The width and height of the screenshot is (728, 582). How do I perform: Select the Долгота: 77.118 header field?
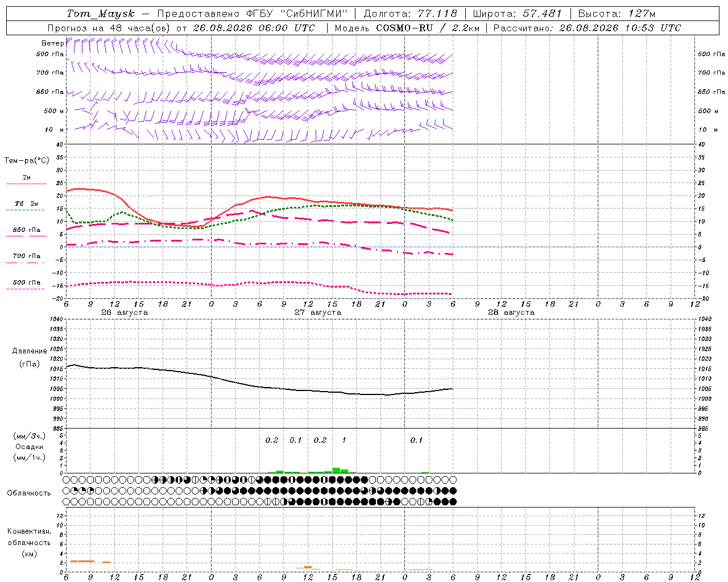411,14
